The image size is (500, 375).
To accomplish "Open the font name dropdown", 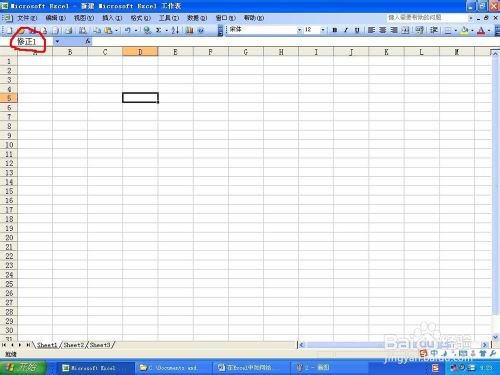I will (299, 30).
